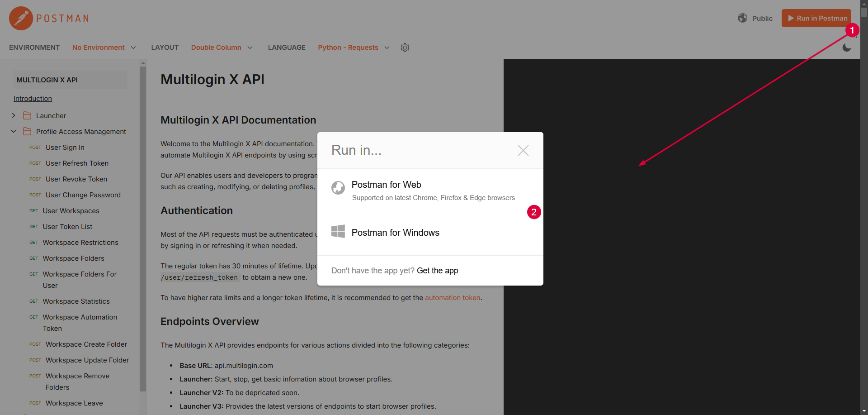
Task: Click the LANGUAGE menu item
Action: coord(287,47)
